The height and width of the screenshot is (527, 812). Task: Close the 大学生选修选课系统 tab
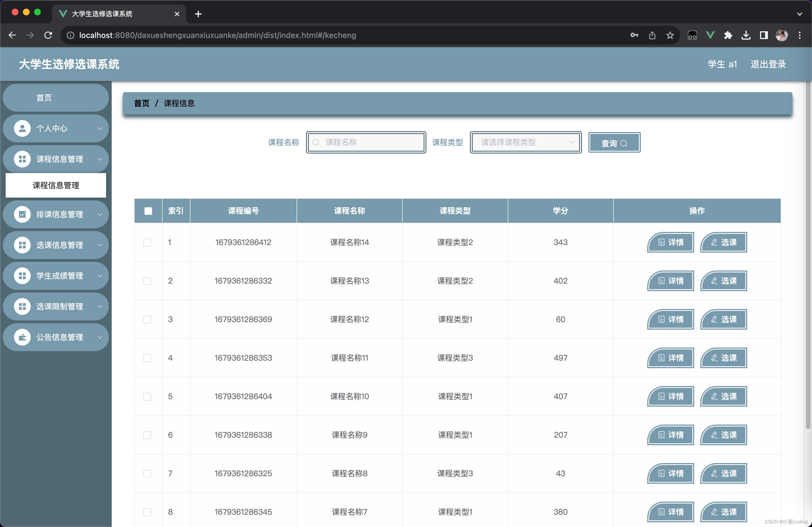177,14
